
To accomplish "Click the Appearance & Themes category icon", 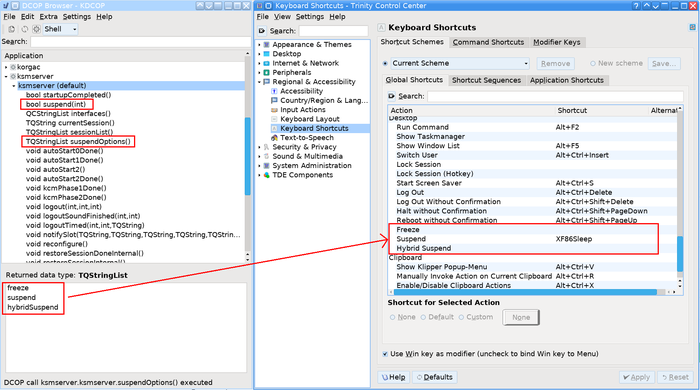I will (x=267, y=45).
